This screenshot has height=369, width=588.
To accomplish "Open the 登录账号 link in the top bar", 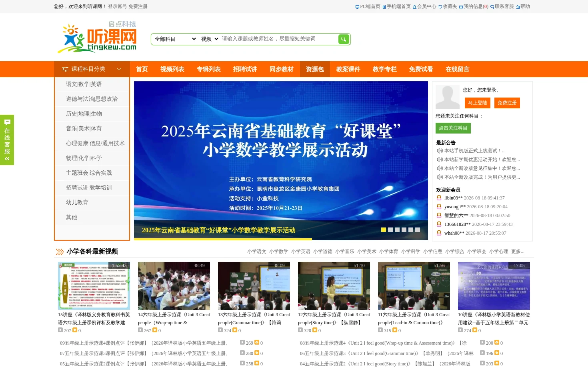I will click(x=118, y=6).
